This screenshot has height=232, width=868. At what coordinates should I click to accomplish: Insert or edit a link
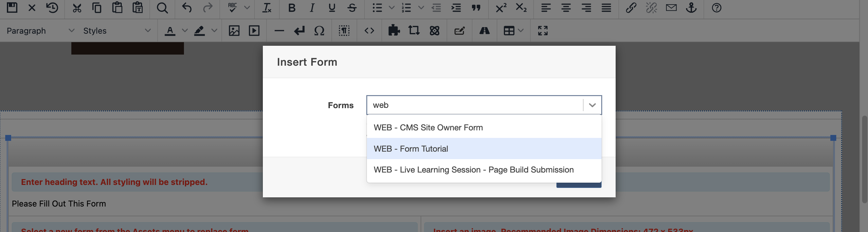(631, 8)
